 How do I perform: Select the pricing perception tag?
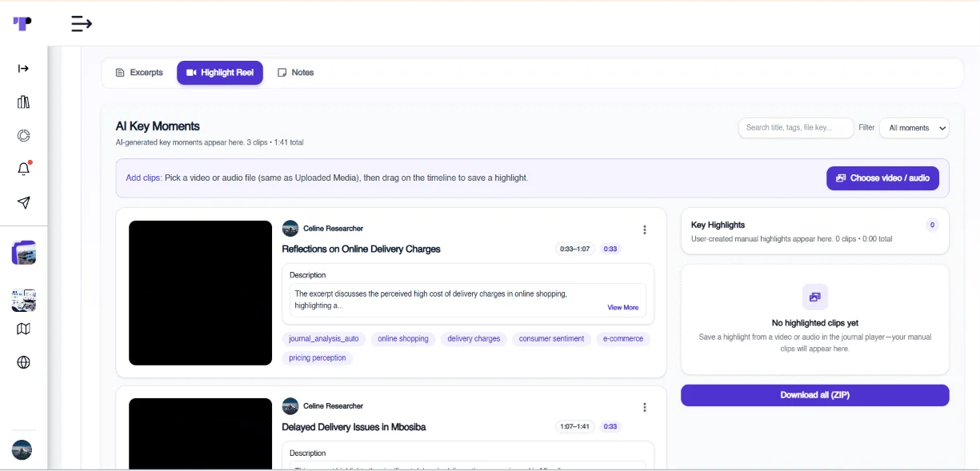(318, 358)
